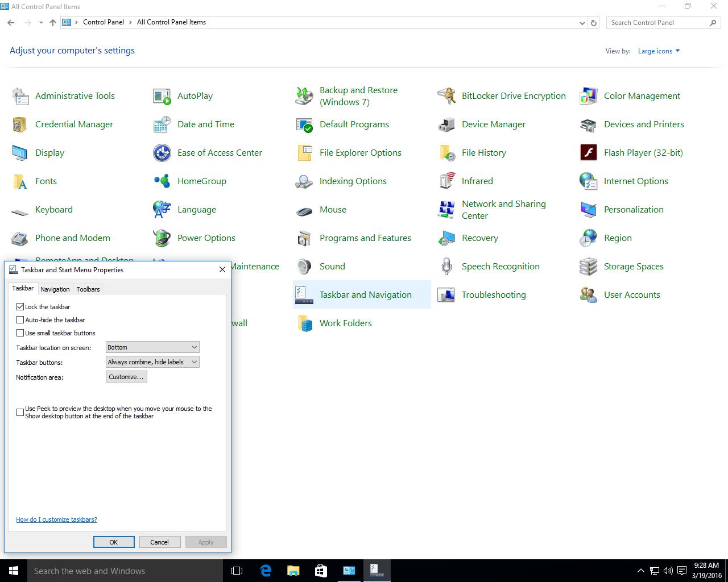The width and height of the screenshot is (728, 582).
Task: Open How do I customize taskbars link
Action: coord(56,519)
